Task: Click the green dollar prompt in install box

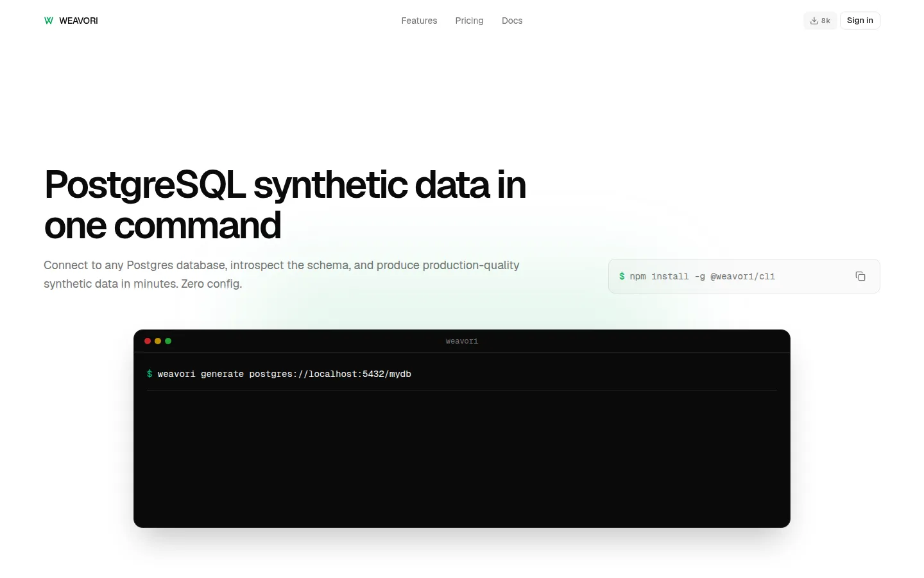Action: (622, 276)
